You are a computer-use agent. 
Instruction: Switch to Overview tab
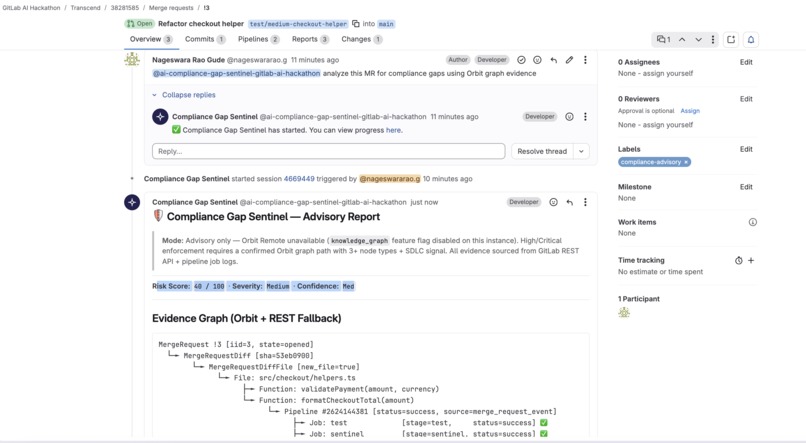pos(151,40)
